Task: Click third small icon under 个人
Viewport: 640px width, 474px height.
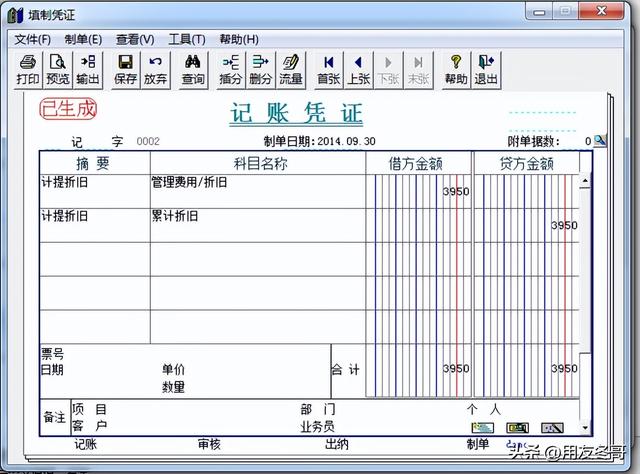Action: [x=552, y=427]
